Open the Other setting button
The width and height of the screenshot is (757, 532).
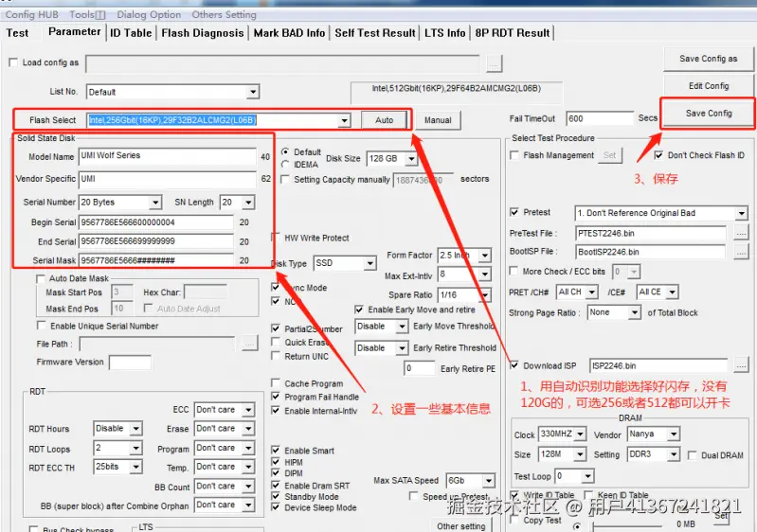461,525
